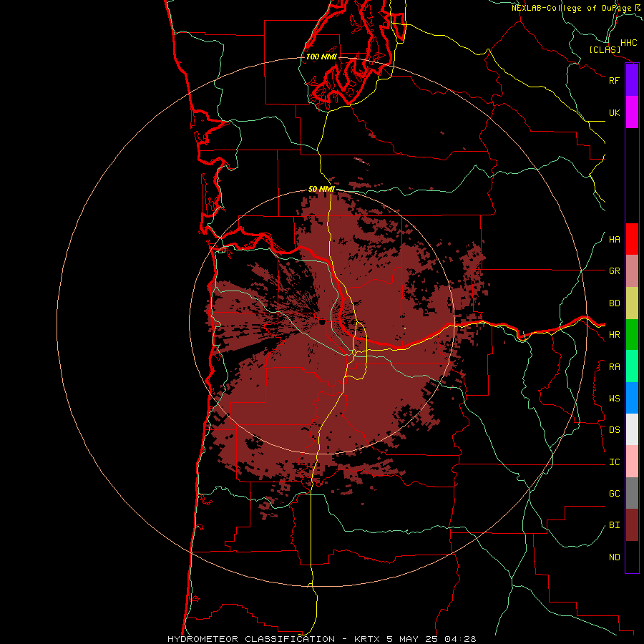The width and height of the screenshot is (644, 644).
Task: Click the HA red legend swatch
Action: pos(632,239)
